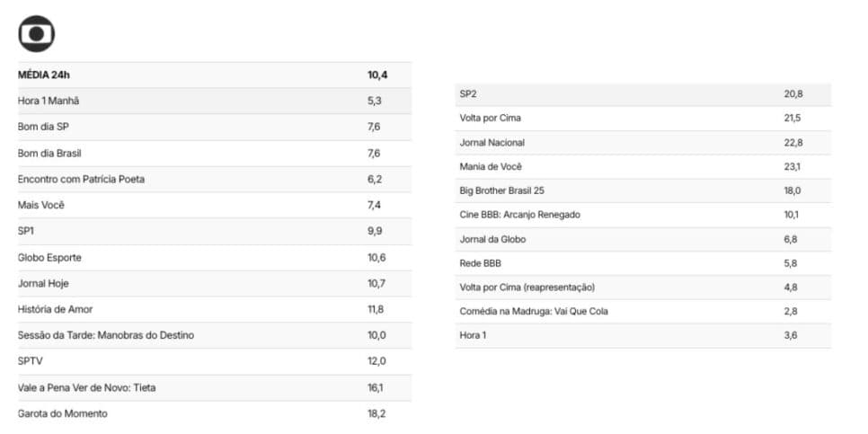
Task: Click the Globo Esporte entry
Action: pyautogui.click(x=215, y=258)
